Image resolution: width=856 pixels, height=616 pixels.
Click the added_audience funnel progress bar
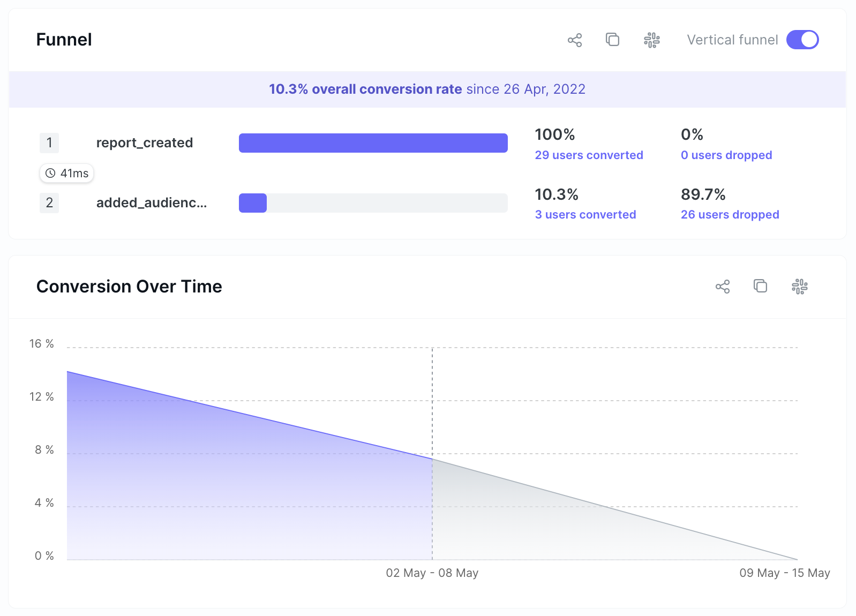(373, 203)
